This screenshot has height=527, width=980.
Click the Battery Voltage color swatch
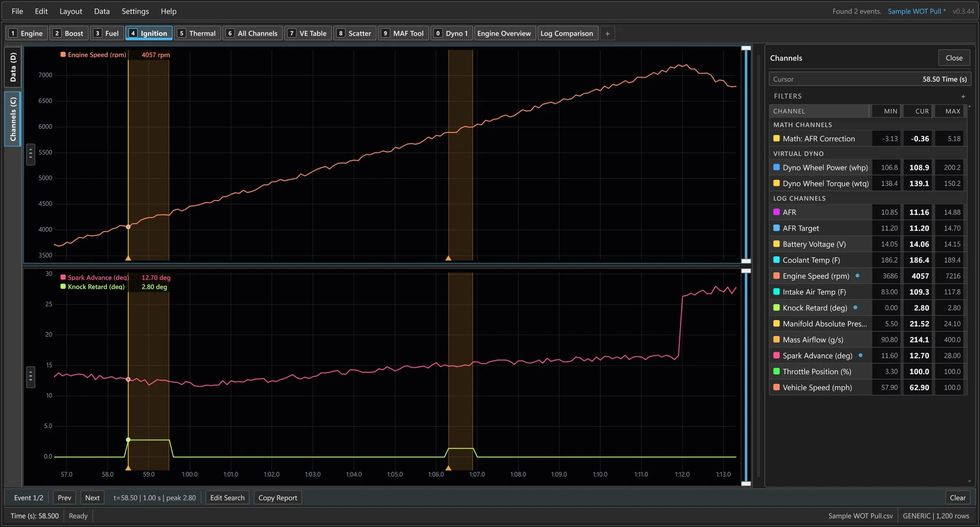pyautogui.click(x=776, y=244)
